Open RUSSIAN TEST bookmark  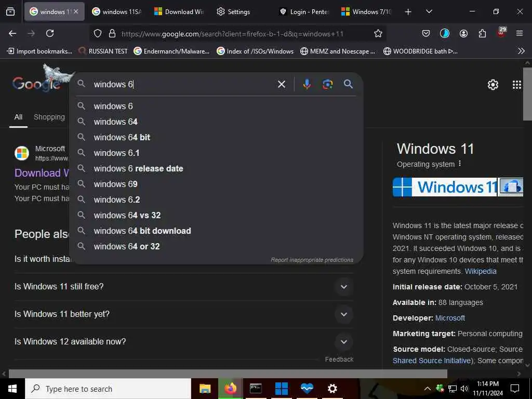103,51
